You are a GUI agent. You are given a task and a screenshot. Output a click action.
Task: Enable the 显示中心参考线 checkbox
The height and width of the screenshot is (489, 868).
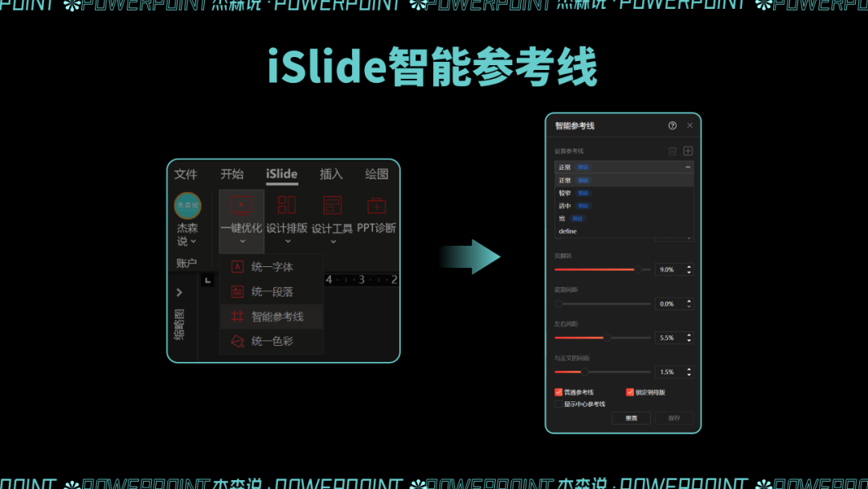pyautogui.click(x=559, y=405)
